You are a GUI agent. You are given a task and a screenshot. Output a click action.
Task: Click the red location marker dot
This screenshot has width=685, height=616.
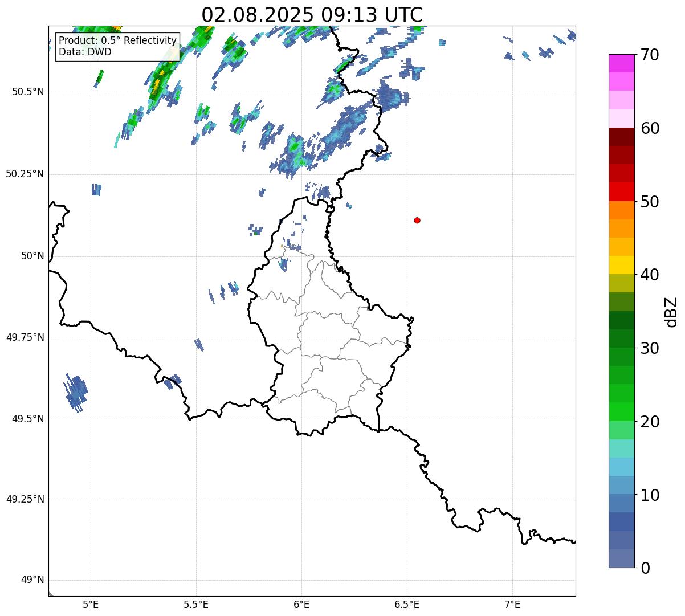pos(417,220)
